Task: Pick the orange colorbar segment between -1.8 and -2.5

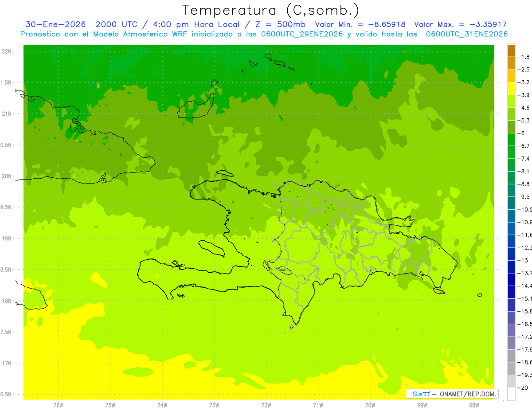Action: click(511, 63)
